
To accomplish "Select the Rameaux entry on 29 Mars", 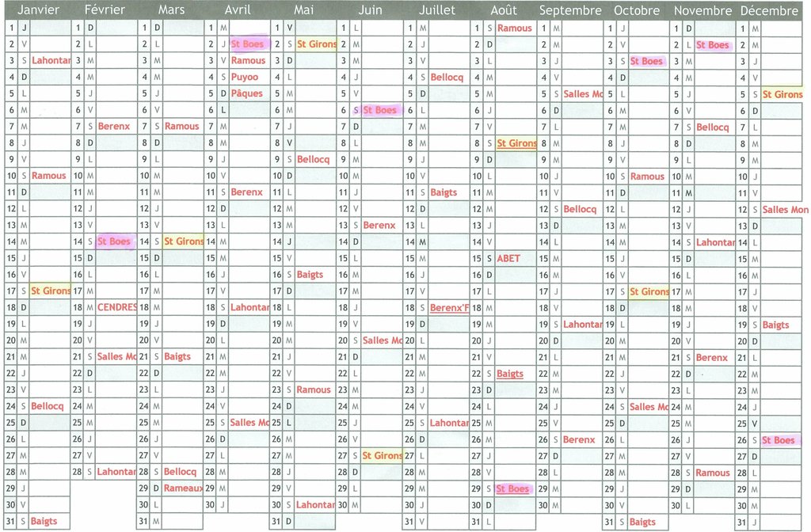I will click(182, 488).
